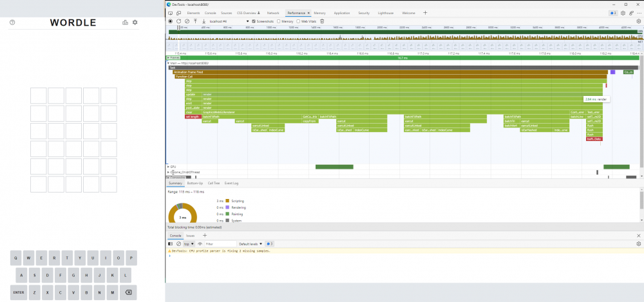Expand the Chrome_ChildIOThread track
644x302 pixels.
pos(168,172)
